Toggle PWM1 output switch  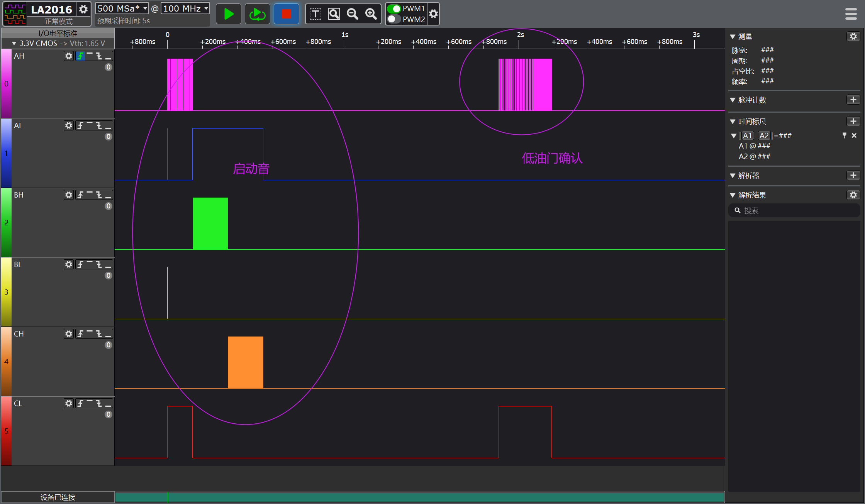[x=394, y=8]
